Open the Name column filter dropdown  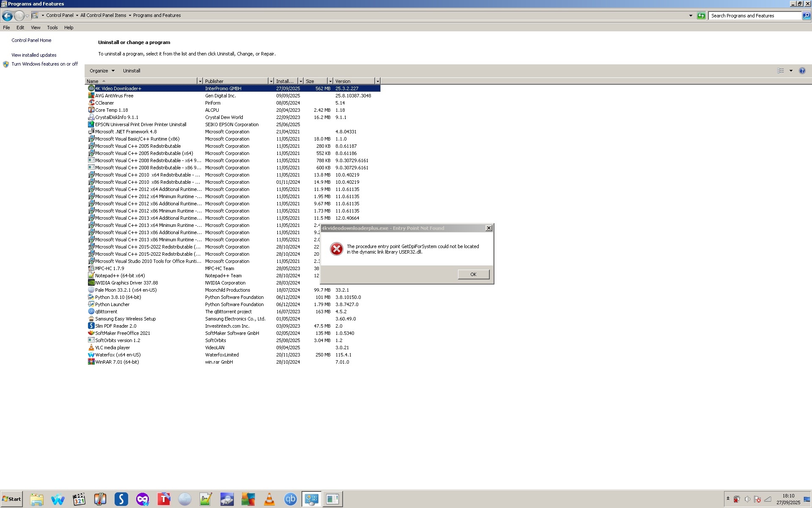coord(200,81)
